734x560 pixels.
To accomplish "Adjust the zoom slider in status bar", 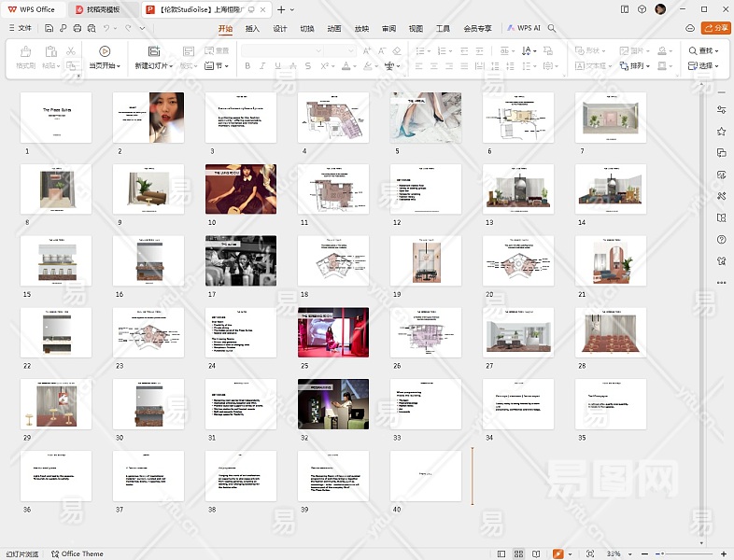I will [x=663, y=553].
